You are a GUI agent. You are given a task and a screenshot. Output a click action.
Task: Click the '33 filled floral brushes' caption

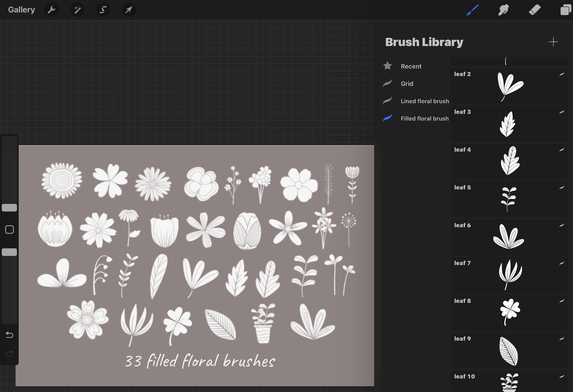(200, 361)
